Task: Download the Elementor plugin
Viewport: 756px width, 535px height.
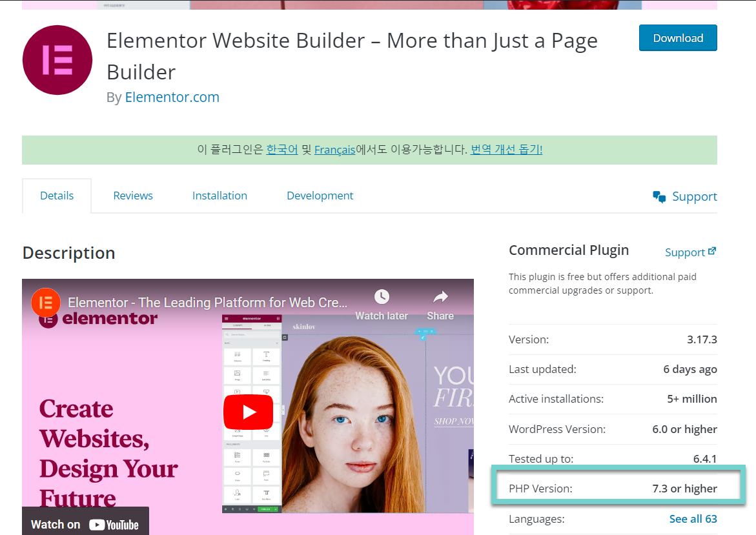Action: click(x=678, y=38)
